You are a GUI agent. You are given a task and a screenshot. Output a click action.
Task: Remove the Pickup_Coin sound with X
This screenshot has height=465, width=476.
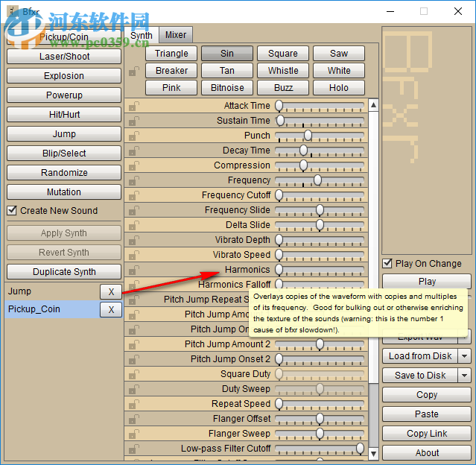(x=111, y=309)
